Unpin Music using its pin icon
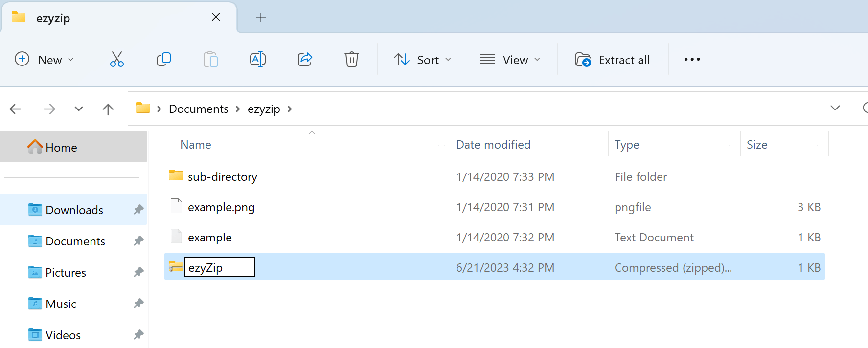This screenshot has width=868, height=348. 138,304
